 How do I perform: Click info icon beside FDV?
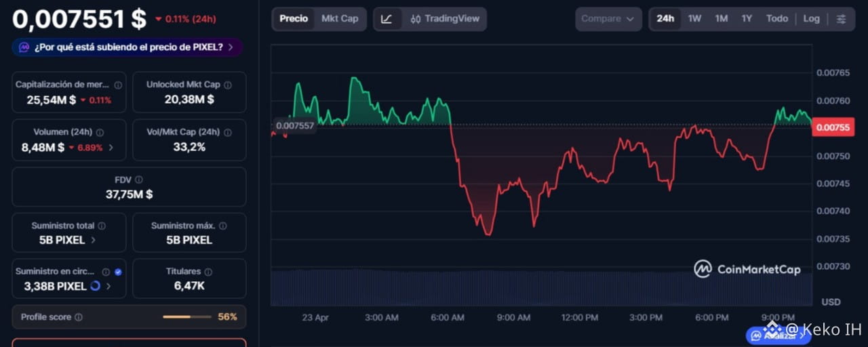click(138, 180)
